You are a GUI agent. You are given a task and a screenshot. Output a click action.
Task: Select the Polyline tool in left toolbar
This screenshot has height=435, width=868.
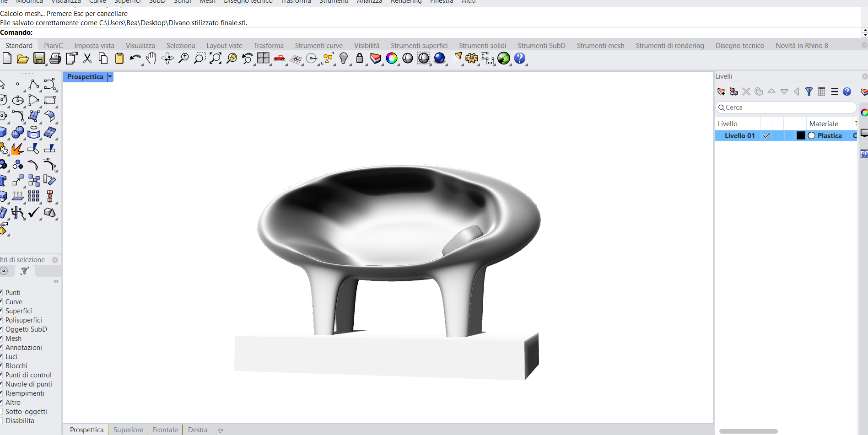pyautogui.click(x=33, y=85)
